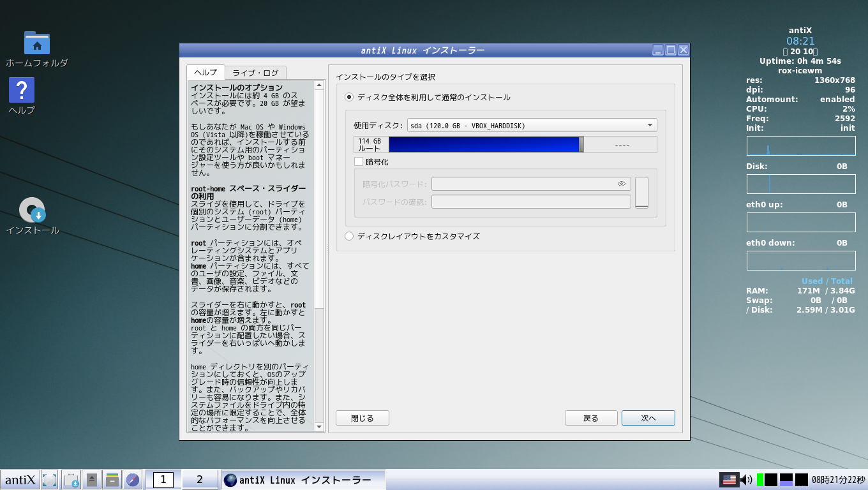This screenshot has width=868, height=490.
Task: Click the conky eth0 down graph
Action: (x=801, y=260)
